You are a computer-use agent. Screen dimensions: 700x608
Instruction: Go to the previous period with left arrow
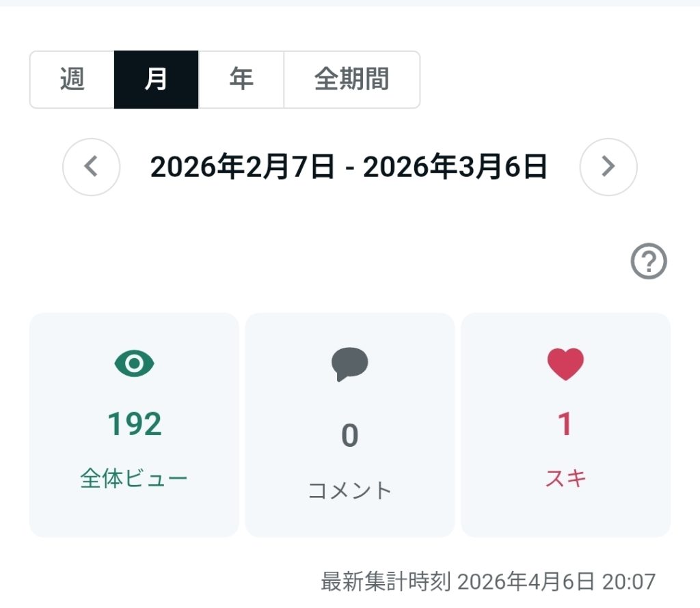[92, 167]
